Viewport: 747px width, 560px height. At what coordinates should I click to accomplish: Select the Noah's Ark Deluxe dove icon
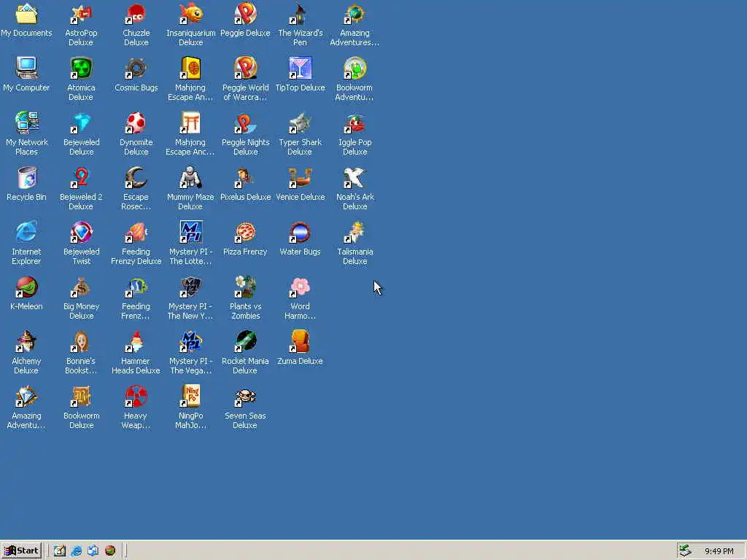[x=355, y=178]
